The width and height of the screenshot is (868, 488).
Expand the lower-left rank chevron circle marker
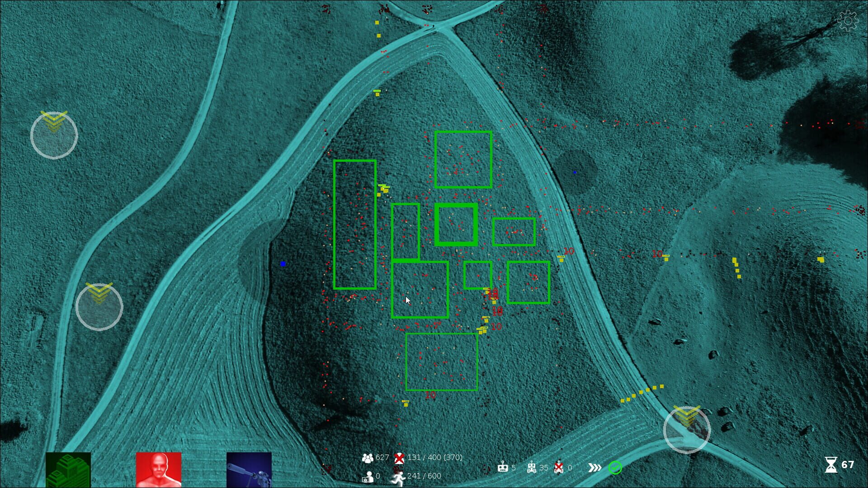point(99,307)
